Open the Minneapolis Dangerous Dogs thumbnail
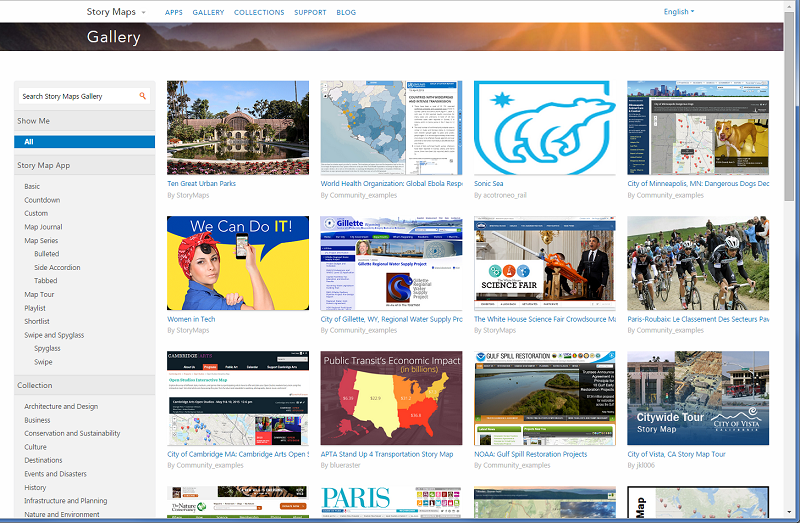 coord(698,128)
